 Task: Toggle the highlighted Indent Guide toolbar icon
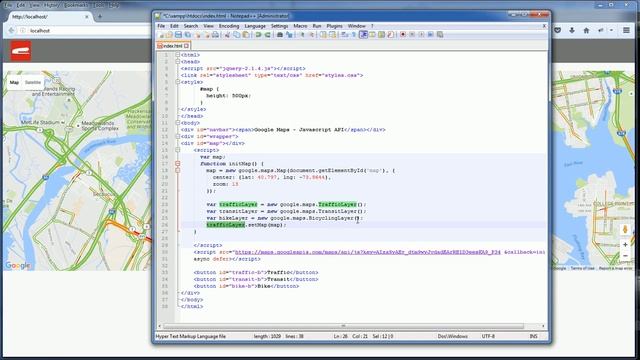363,35
